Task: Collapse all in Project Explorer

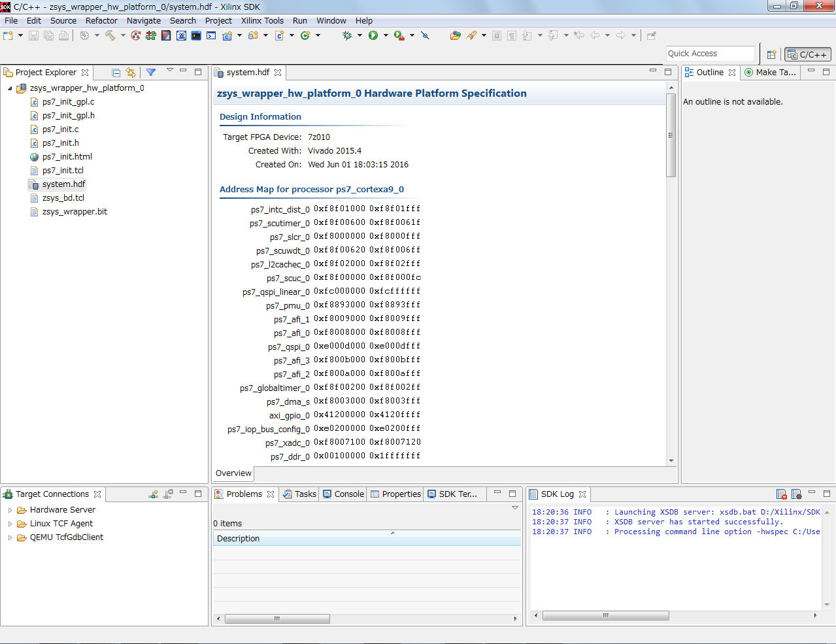Action: tap(116, 73)
